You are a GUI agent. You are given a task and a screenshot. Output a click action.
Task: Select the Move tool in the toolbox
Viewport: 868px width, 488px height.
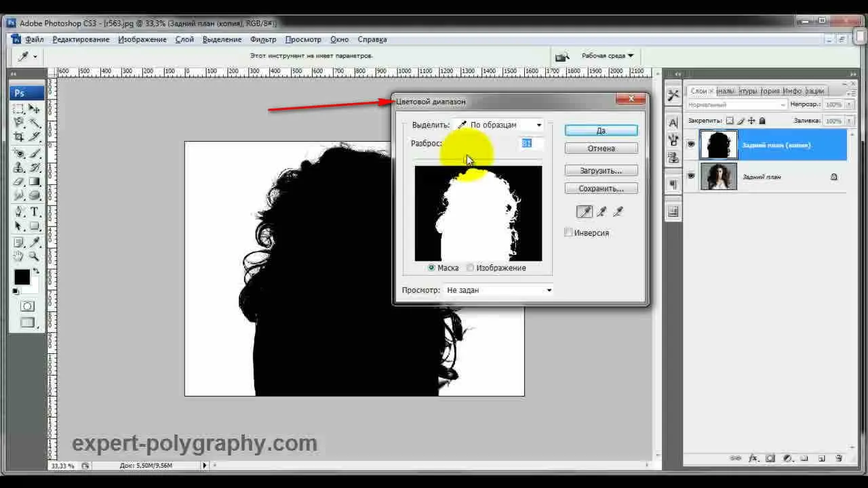pos(34,108)
